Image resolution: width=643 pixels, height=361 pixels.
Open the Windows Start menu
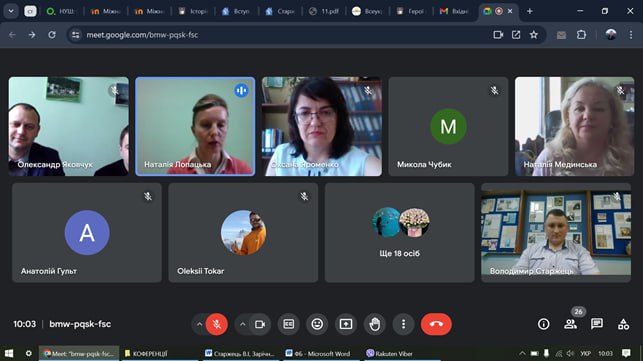tap(9, 353)
